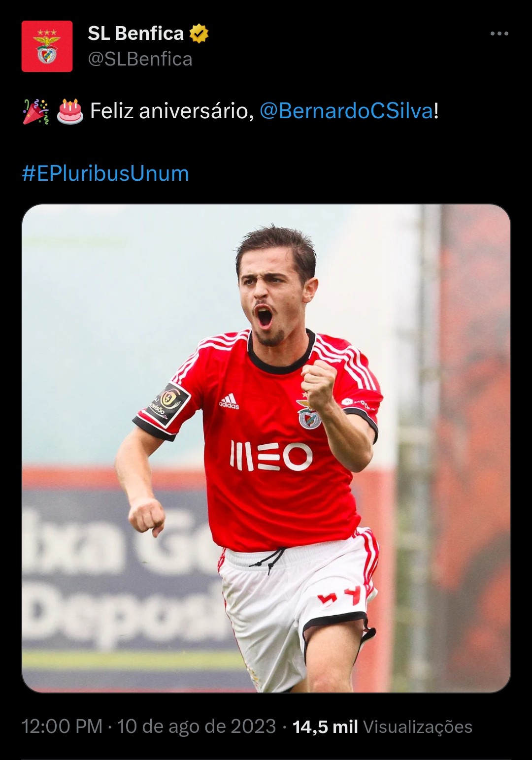Open the @BernardoCSilva mention link
This screenshot has width=532, height=760.
click(x=346, y=111)
